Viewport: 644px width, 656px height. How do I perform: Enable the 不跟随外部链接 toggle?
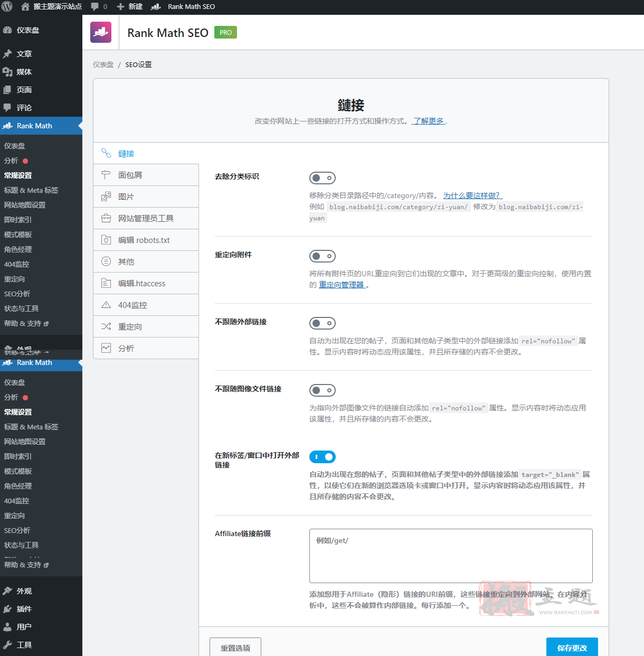tap(323, 323)
